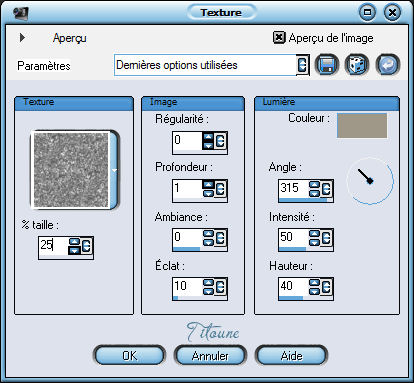The height and width of the screenshot is (383, 414).
Task: Open the Angle slider popup button
Action: pyautogui.click(x=327, y=189)
